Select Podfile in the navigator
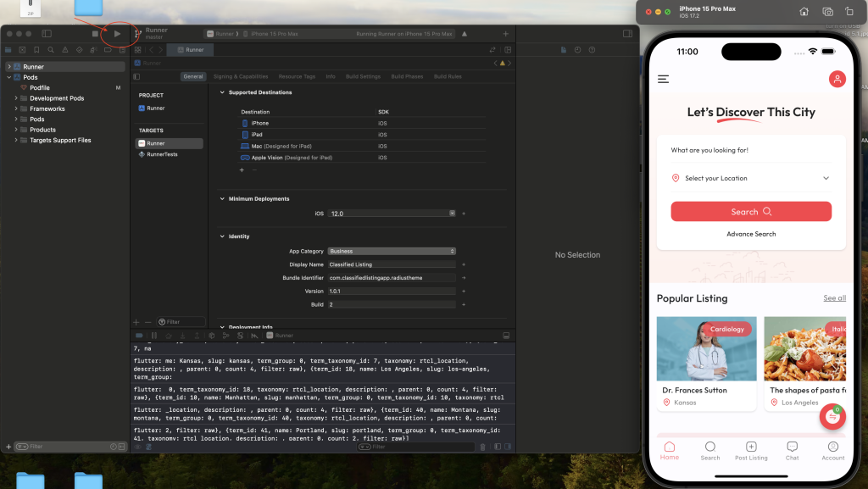The image size is (868, 489). (x=40, y=88)
